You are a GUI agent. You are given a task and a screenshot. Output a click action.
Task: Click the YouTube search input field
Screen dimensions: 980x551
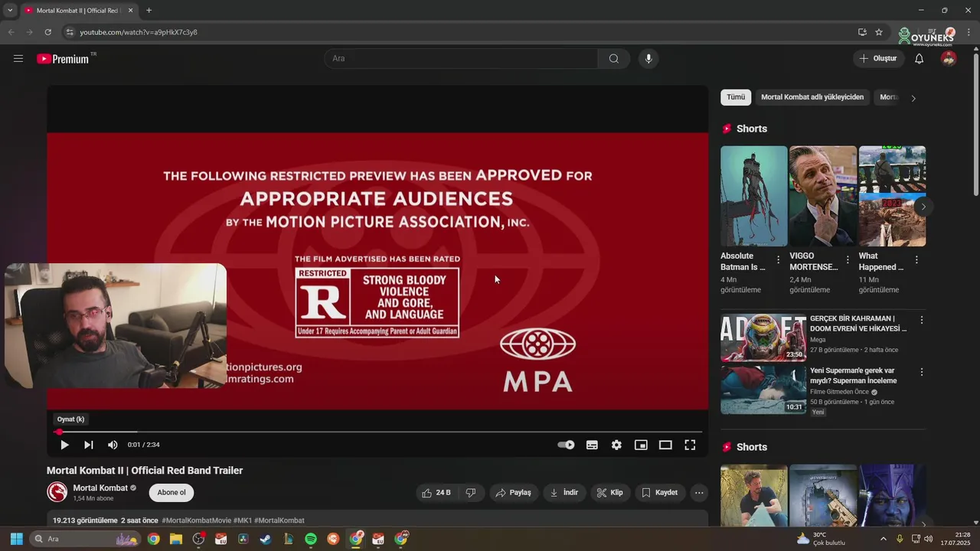point(462,58)
